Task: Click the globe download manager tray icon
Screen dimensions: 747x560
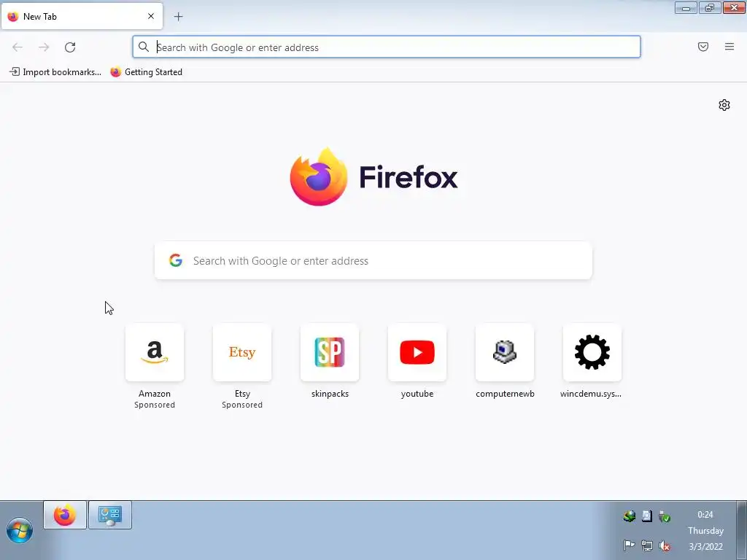Action: pos(629,516)
